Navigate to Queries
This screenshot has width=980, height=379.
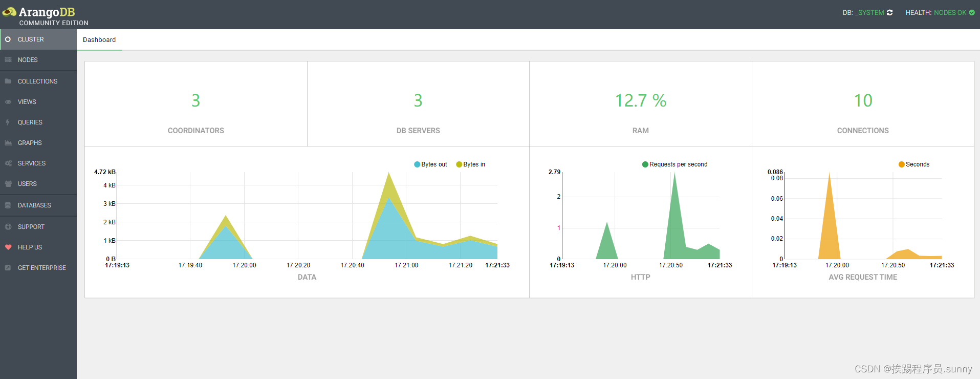pos(38,122)
